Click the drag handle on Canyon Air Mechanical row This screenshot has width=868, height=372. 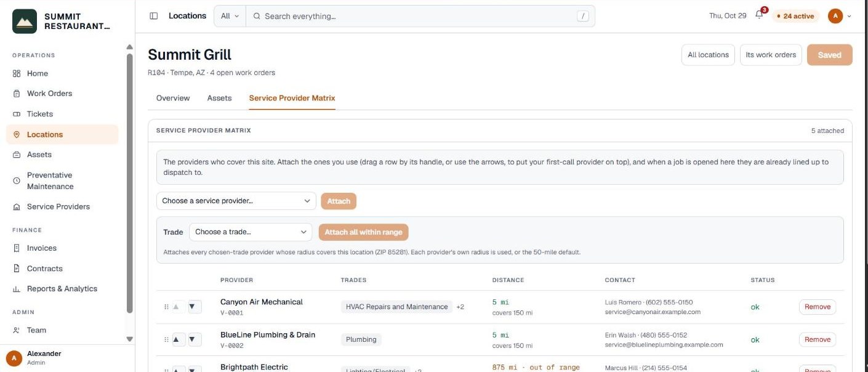point(166,307)
